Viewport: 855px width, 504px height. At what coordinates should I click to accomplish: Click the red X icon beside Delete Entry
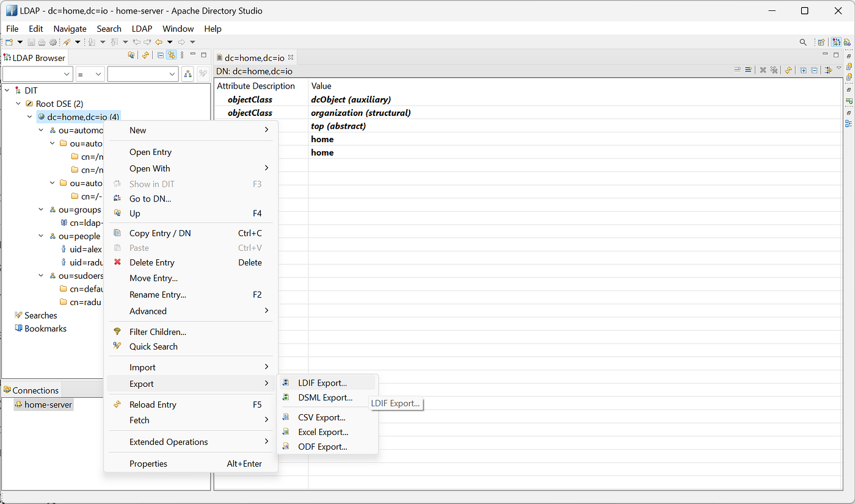pos(117,262)
